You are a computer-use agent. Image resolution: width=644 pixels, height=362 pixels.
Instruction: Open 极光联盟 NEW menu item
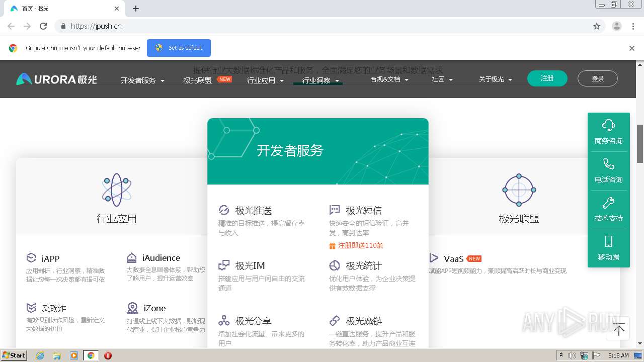tap(207, 80)
